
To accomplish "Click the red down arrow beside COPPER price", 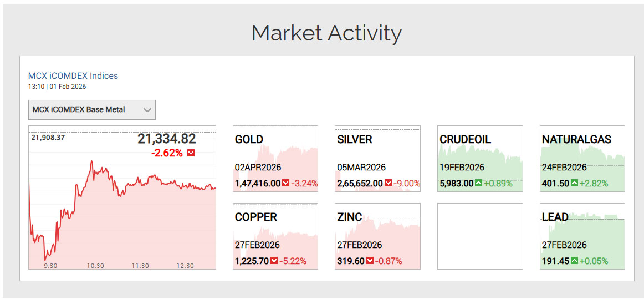I will point(274,261).
